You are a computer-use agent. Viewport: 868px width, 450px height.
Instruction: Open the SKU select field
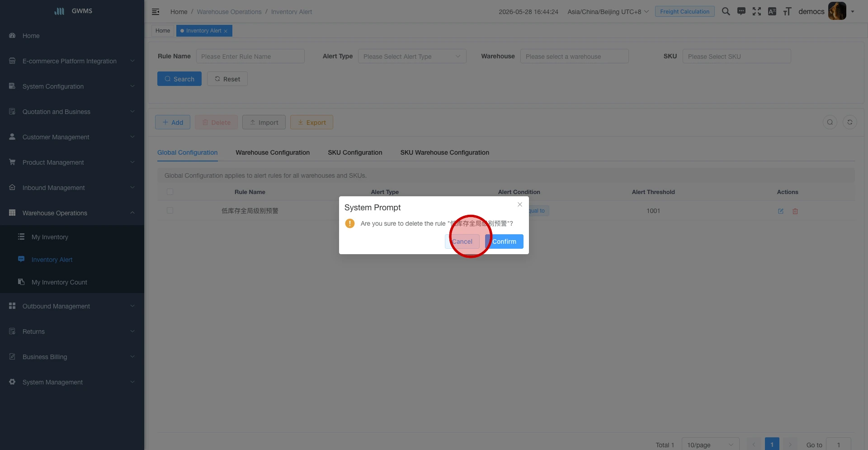point(736,57)
